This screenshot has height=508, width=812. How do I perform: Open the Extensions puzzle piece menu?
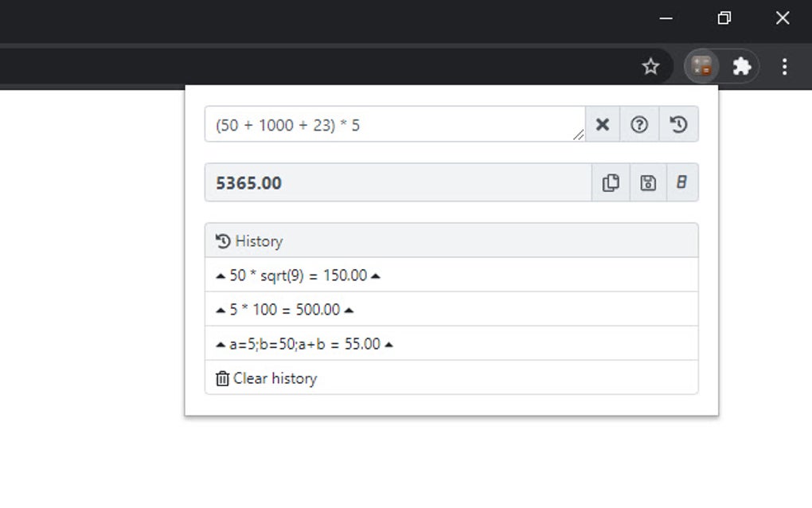742,66
